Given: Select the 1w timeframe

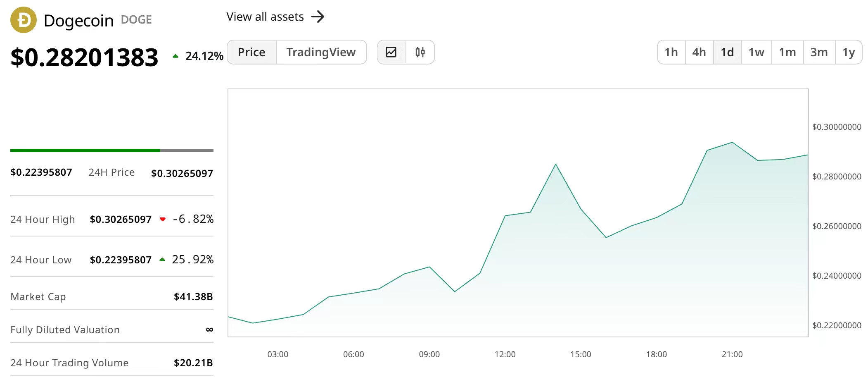Looking at the screenshot, I should [x=757, y=52].
